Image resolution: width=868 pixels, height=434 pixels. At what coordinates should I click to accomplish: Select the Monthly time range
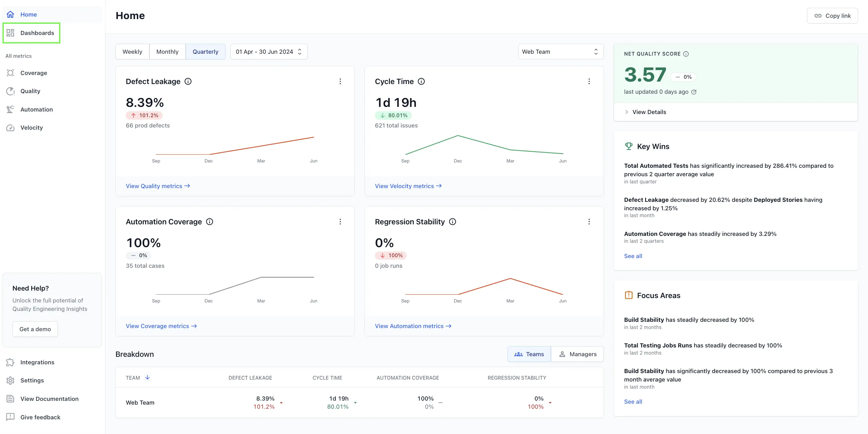167,52
